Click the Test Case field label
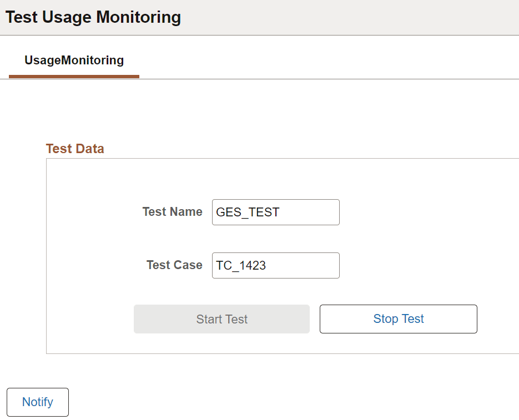Image resolution: width=519 pixels, height=420 pixels. click(x=174, y=265)
